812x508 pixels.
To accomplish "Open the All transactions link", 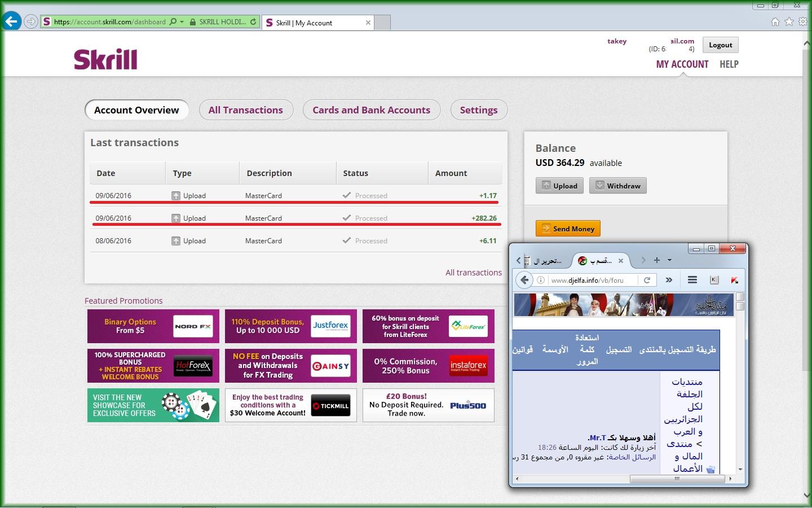I will pos(474,273).
